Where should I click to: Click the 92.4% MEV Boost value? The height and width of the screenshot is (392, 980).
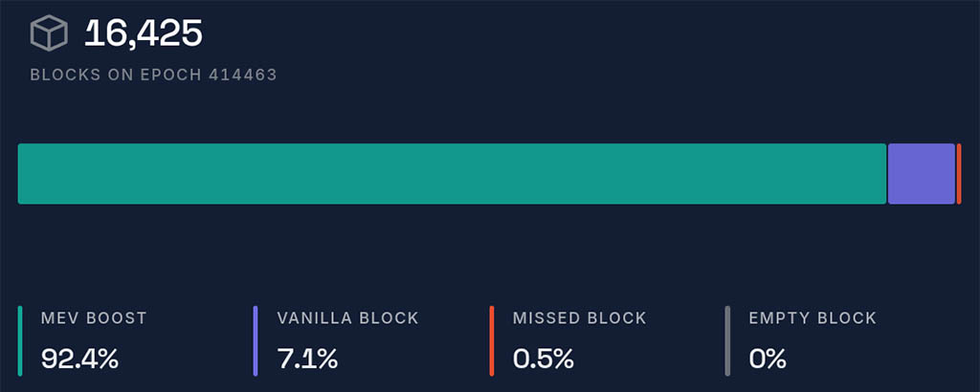pos(79,359)
